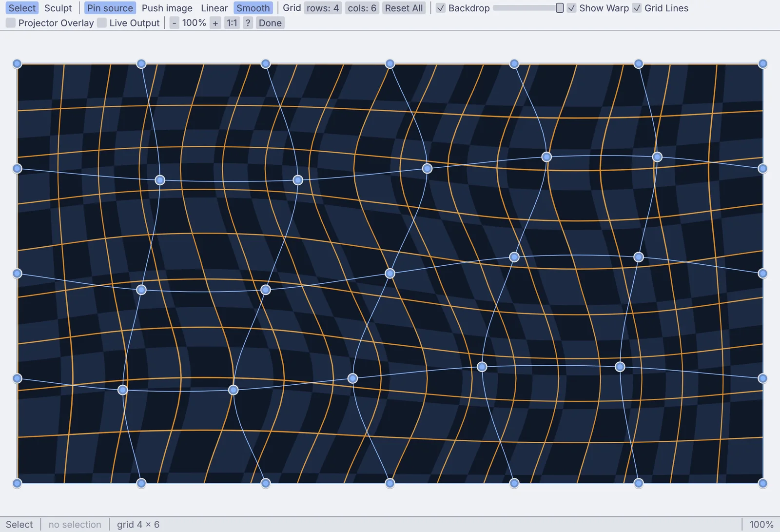Select the top-right corner control point
Screen dimensions: 780x532
pos(763,64)
